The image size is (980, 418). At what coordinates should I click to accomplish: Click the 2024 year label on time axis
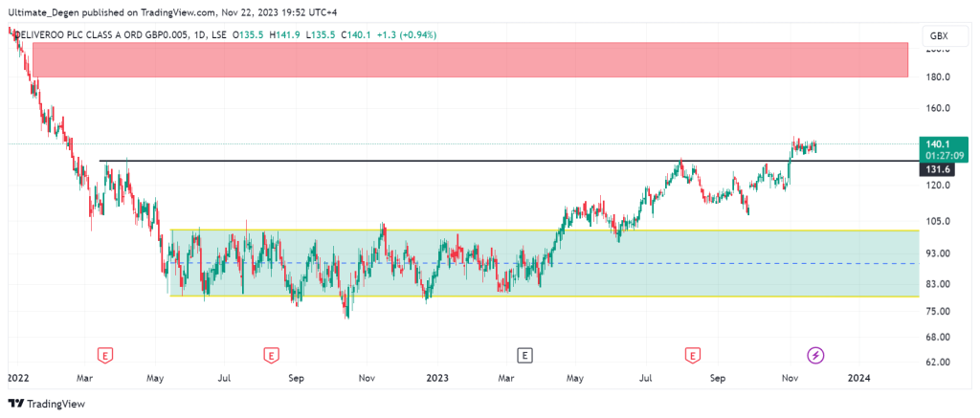(858, 378)
